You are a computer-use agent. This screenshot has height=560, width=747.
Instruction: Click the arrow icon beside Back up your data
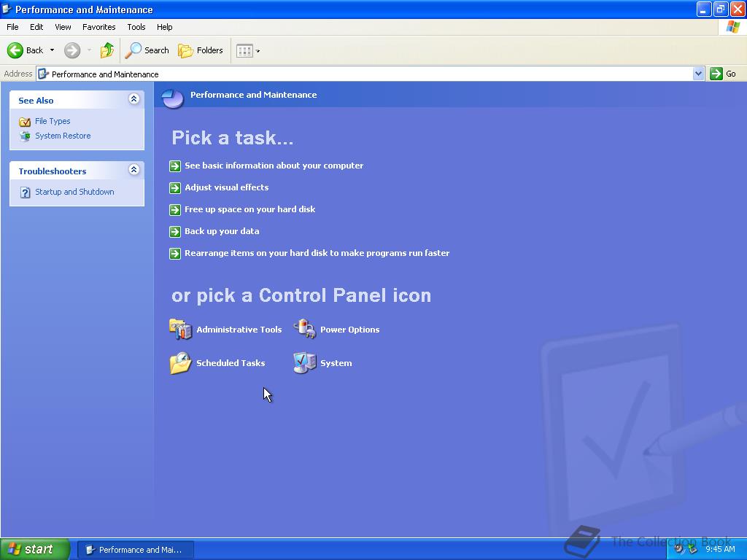(x=175, y=231)
